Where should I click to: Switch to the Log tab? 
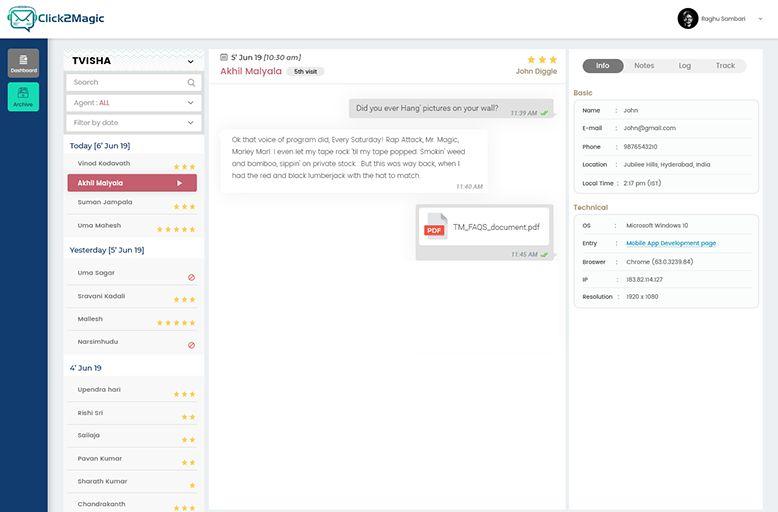click(685, 65)
